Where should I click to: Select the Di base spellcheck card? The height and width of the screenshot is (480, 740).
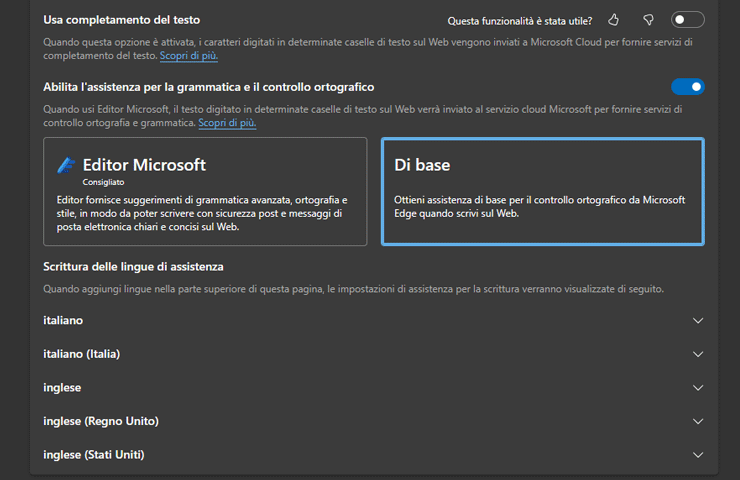click(543, 192)
